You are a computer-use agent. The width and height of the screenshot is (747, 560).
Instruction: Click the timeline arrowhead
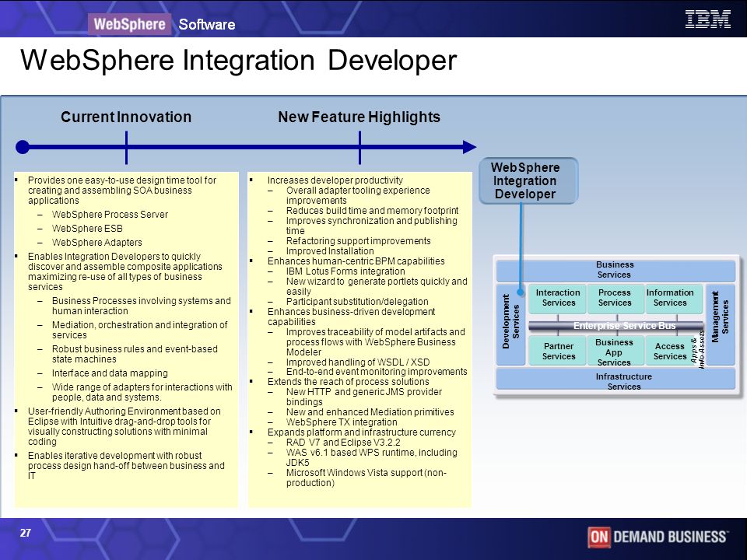(x=469, y=147)
